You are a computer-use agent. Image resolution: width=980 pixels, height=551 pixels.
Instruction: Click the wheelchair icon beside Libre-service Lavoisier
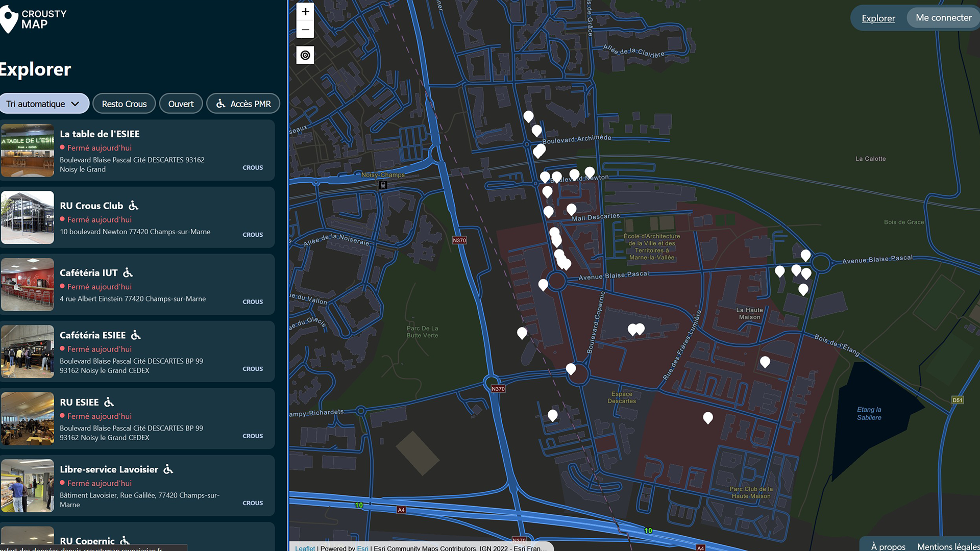pos(168,469)
